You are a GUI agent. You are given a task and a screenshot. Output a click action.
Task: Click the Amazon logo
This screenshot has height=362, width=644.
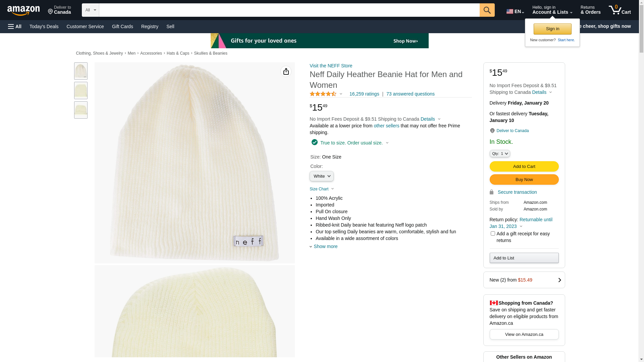tap(23, 10)
